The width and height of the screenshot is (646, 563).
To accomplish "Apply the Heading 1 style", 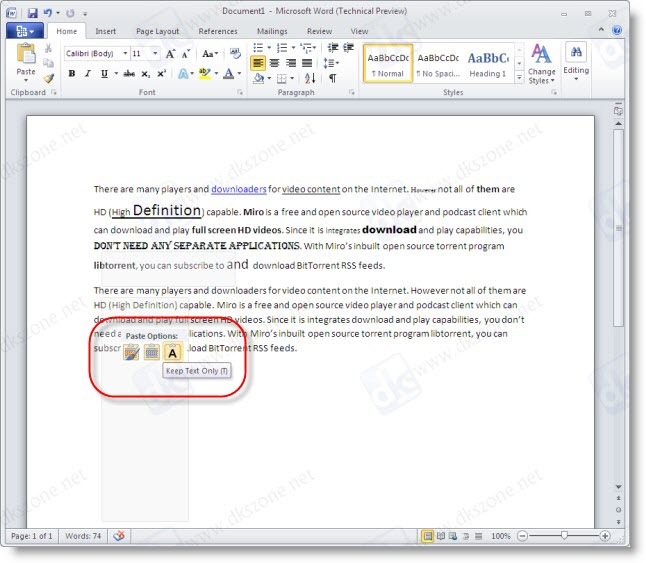I will point(488,64).
